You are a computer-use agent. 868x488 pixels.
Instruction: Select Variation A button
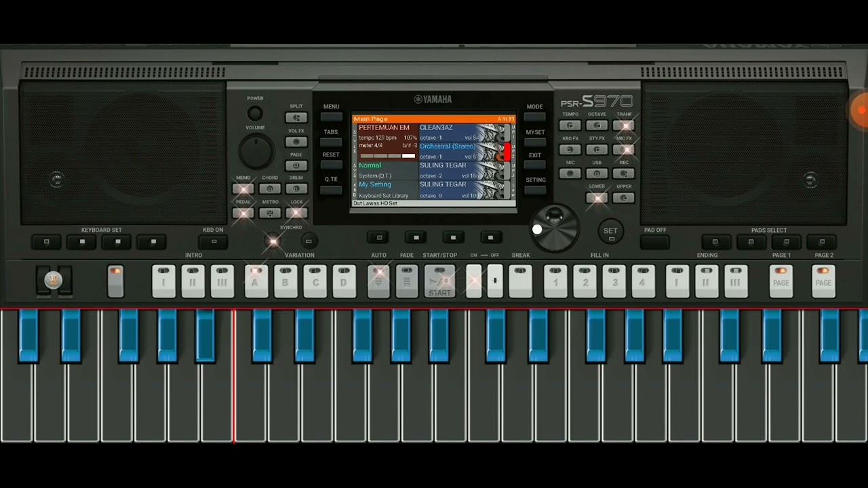[256, 281]
